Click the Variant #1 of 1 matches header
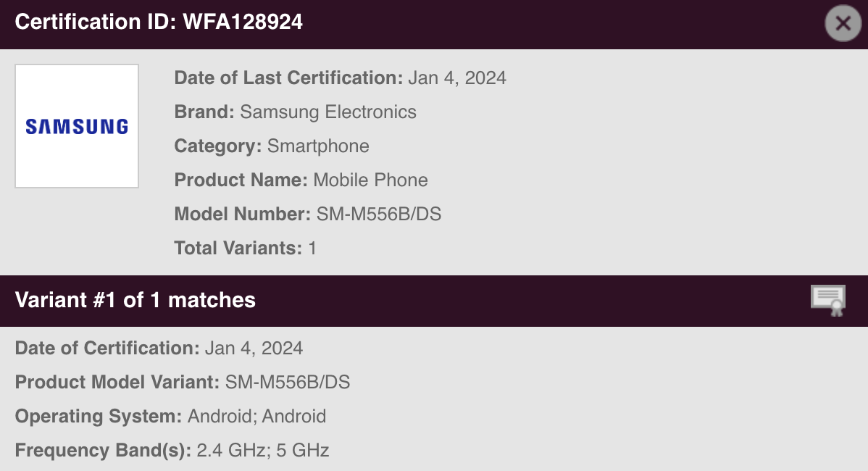The width and height of the screenshot is (868, 471). (x=135, y=300)
